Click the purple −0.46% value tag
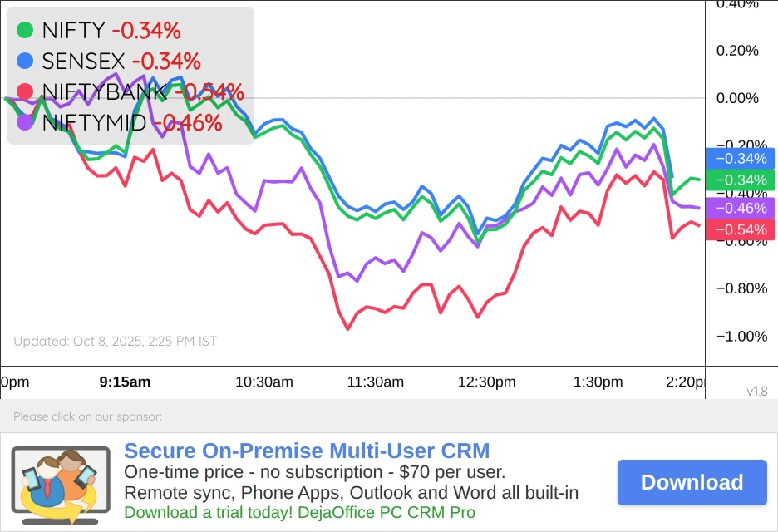The height and width of the screenshot is (532, 778). (740, 208)
